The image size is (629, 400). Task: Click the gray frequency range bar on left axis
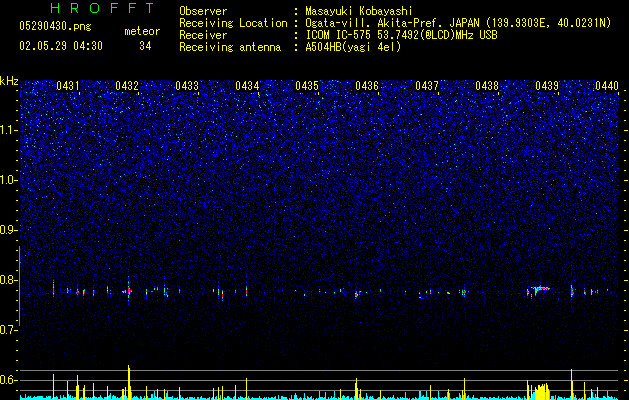pos(20,286)
